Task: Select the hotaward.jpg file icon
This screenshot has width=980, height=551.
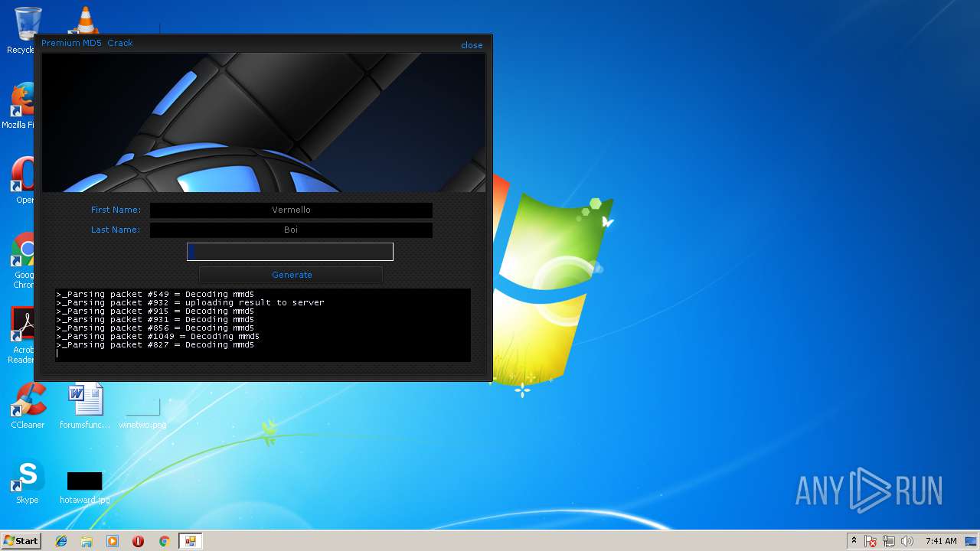Action: (x=84, y=487)
